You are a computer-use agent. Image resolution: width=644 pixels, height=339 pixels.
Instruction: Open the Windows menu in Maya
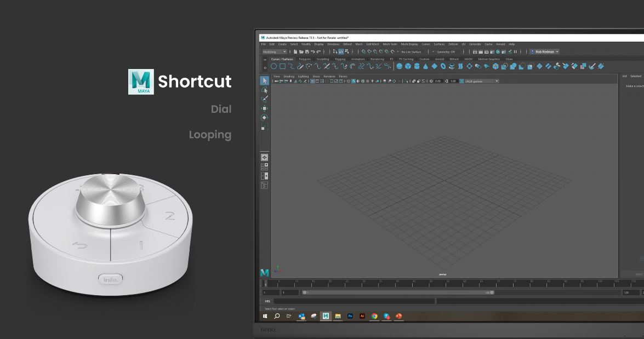(333, 44)
